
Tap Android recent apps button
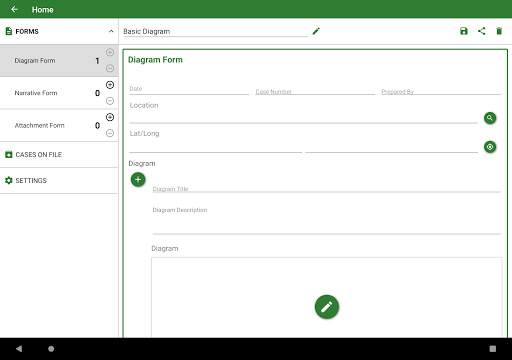(493, 349)
